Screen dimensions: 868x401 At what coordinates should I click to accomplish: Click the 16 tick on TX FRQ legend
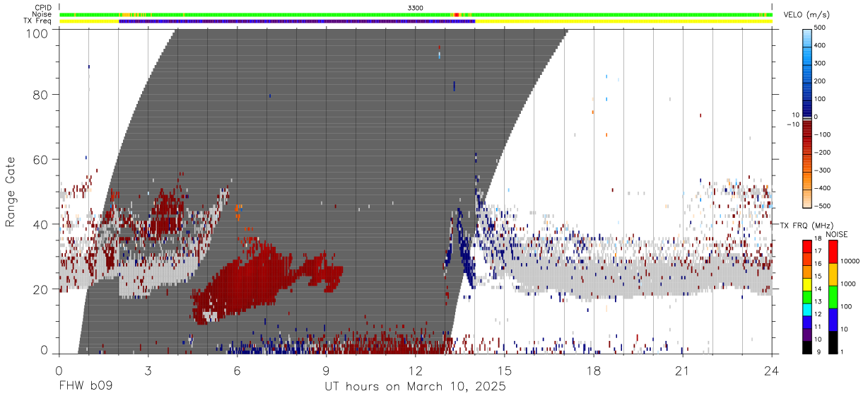tap(817, 264)
